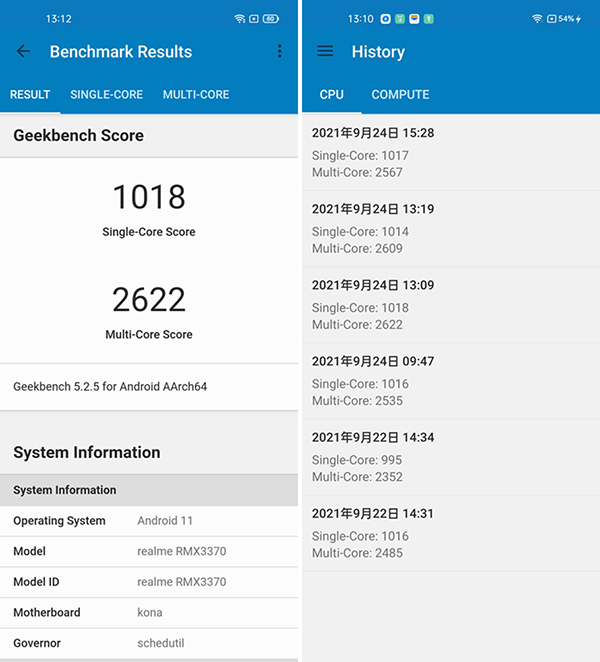Screen dimensions: 600x662
Task: Tap the Wi-Fi icon above Benchmark Results header
Action: (x=240, y=19)
